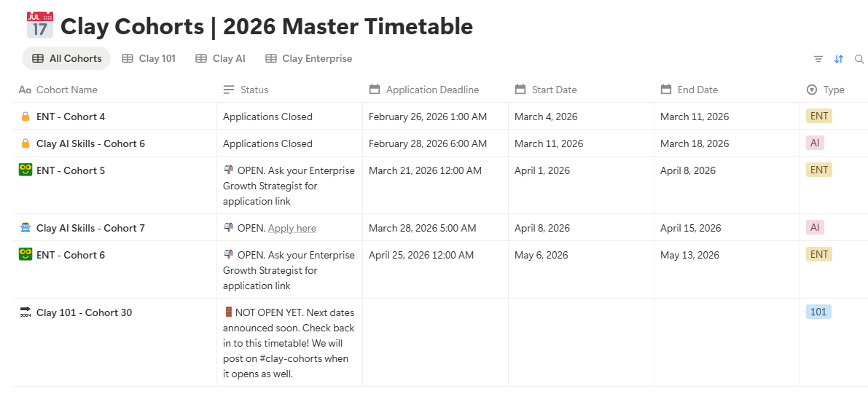The height and width of the screenshot is (394, 868).
Task: Click the calendar page icon by title
Action: pyautogui.click(x=40, y=25)
